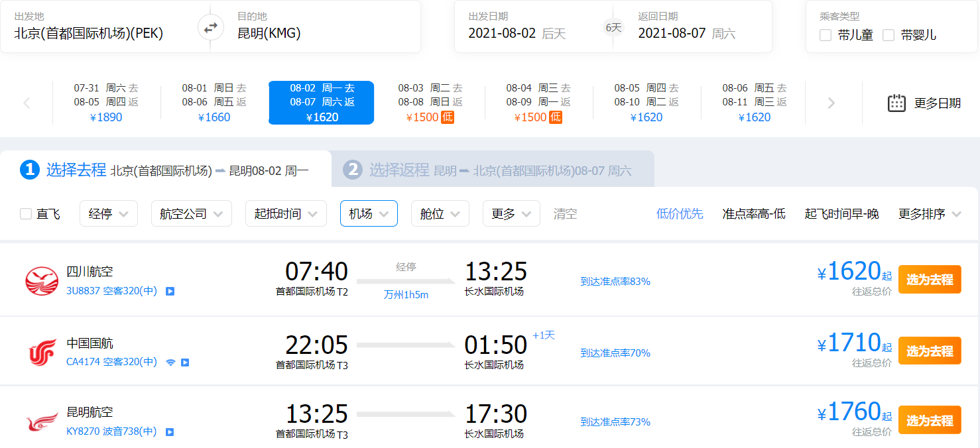Open the 更多排序 sorting dropdown
The image size is (980, 448).
[x=930, y=214]
